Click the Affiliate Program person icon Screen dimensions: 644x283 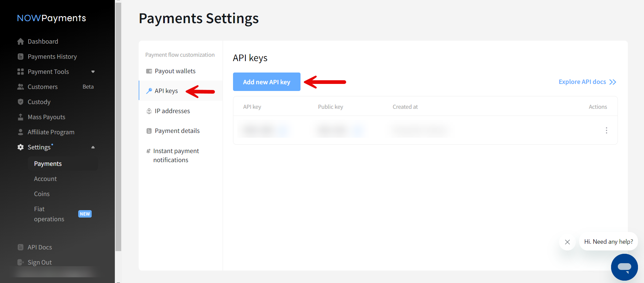click(20, 132)
